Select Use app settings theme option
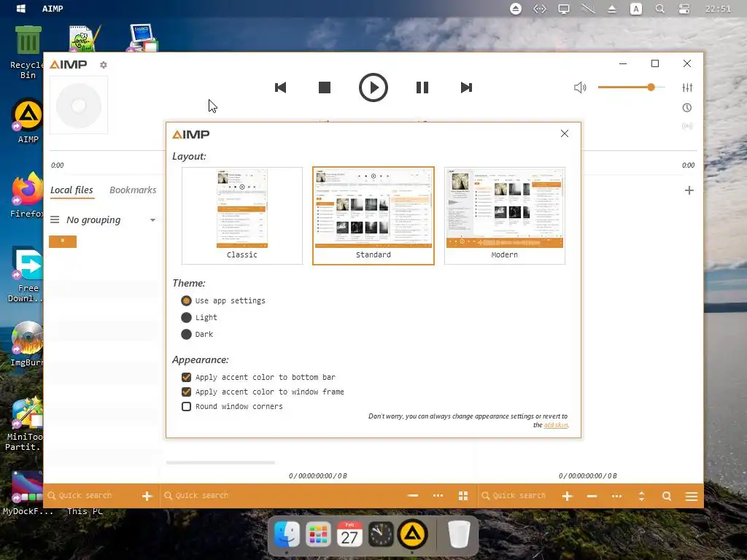 223,301
